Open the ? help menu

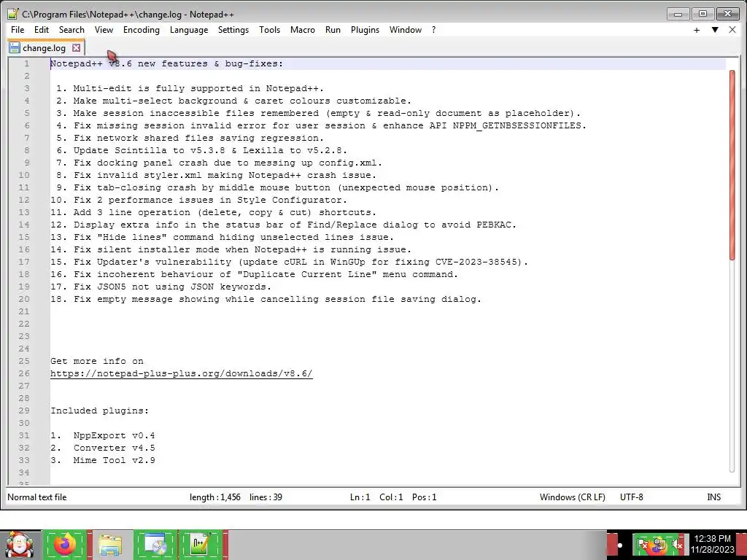tap(433, 29)
